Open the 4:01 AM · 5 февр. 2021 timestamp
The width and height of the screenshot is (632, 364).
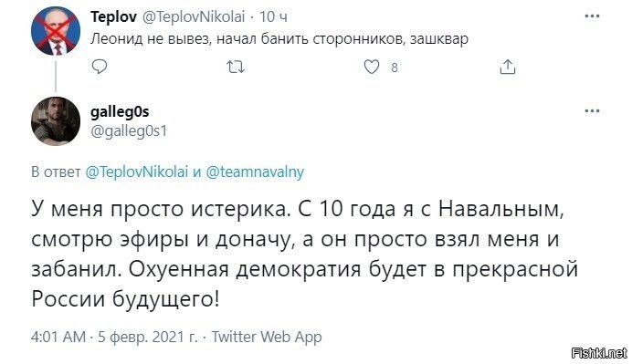pos(114,337)
